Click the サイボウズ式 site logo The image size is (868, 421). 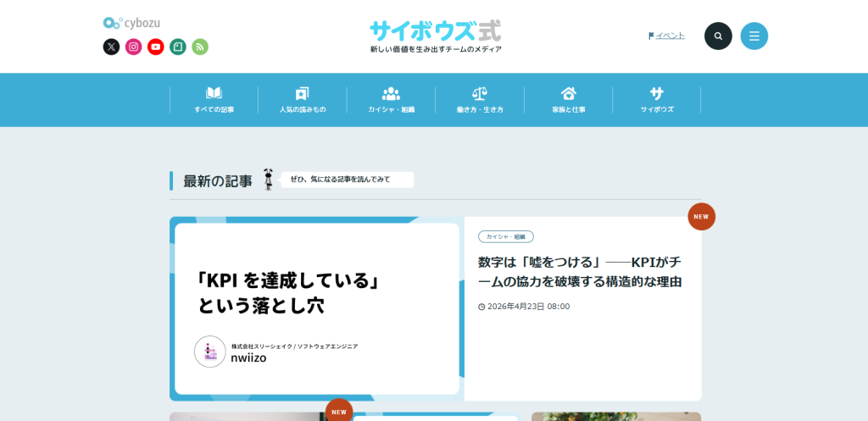[436, 31]
